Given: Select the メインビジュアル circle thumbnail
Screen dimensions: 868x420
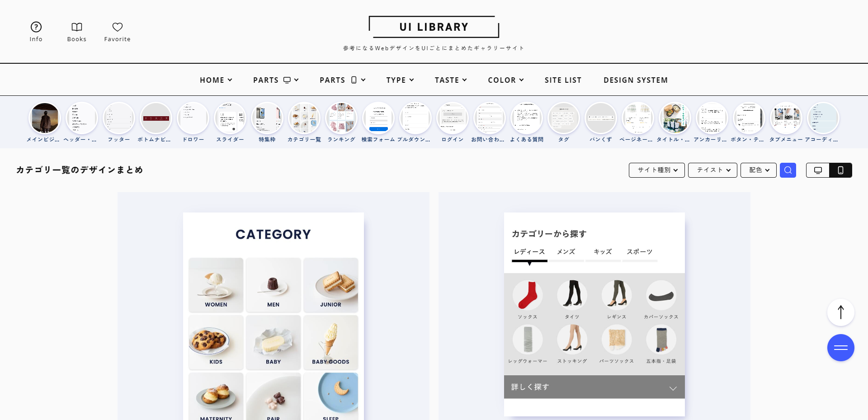Looking at the screenshot, I should tap(44, 118).
